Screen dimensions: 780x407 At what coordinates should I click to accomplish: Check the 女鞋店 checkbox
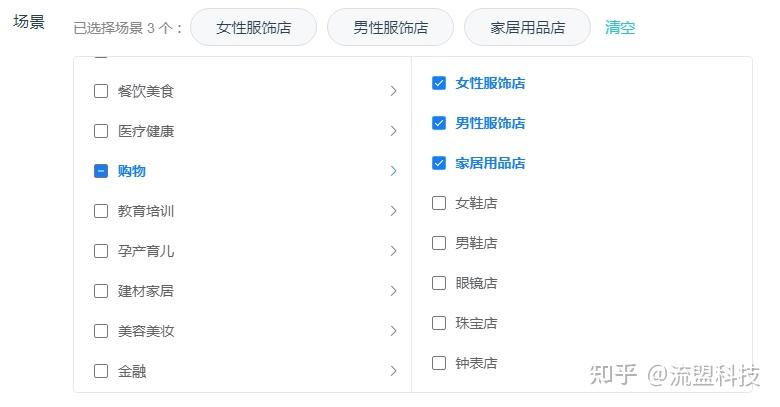point(439,203)
